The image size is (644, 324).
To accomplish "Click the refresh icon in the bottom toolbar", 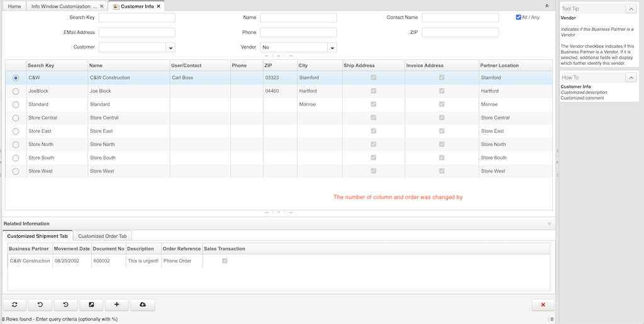I will (x=14, y=304).
